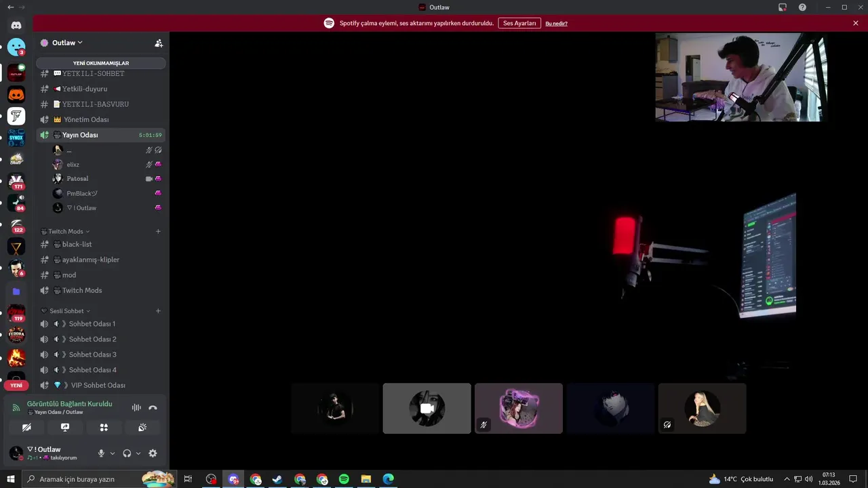This screenshot has width=868, height=488.
Task: Open the server with 84 notification badge
Action: (16, 203)
